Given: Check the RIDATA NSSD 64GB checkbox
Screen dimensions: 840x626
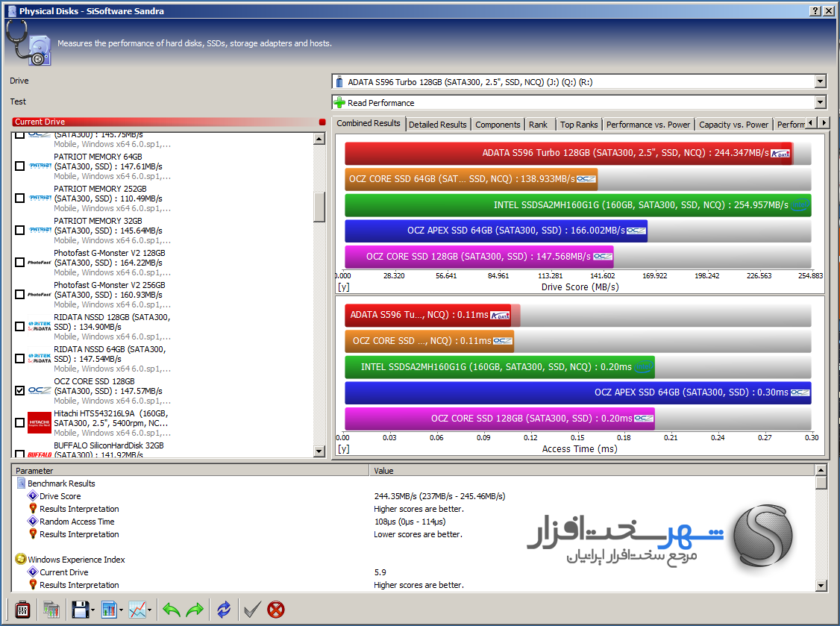Looking at the screenshot, I should pos(20,359).
